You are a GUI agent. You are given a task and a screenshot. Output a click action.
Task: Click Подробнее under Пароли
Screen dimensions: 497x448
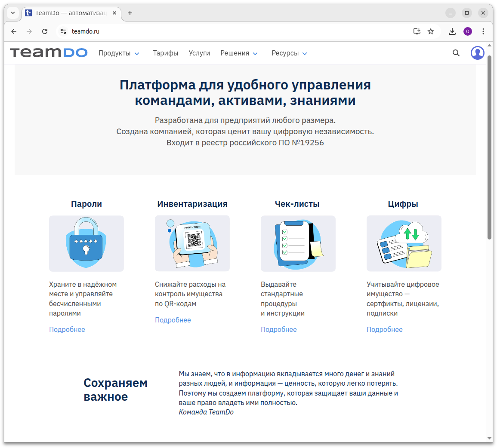click(x=67, y=330)
